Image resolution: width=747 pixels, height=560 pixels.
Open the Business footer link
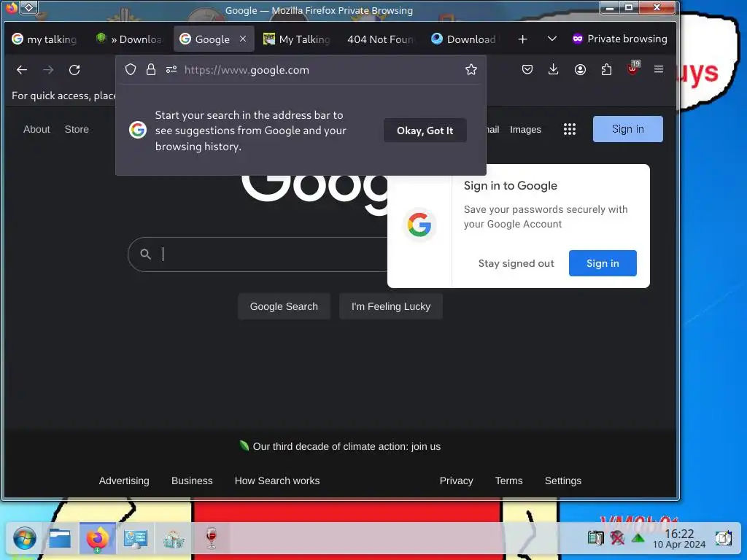tap(192, 481)
